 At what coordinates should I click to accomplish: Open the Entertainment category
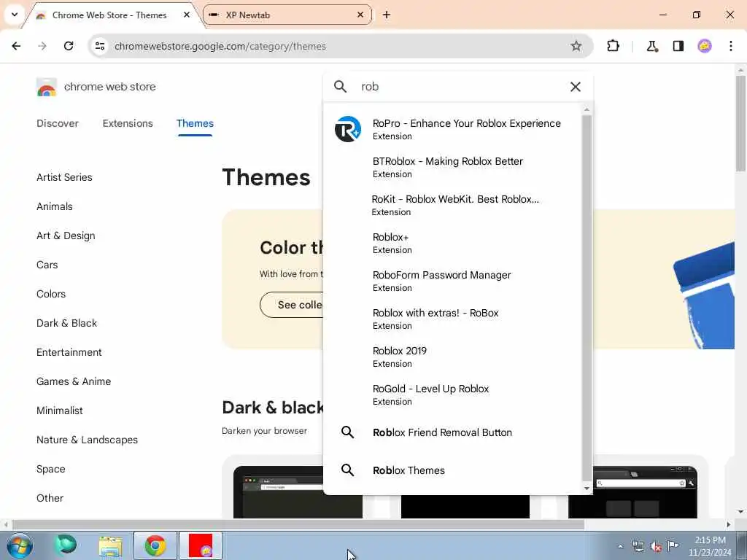pos(69,352)
